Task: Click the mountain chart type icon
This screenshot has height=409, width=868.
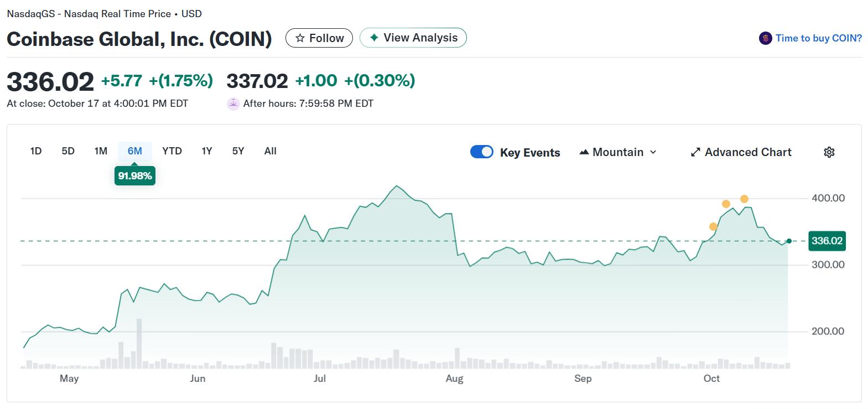Action: (584, 152)
